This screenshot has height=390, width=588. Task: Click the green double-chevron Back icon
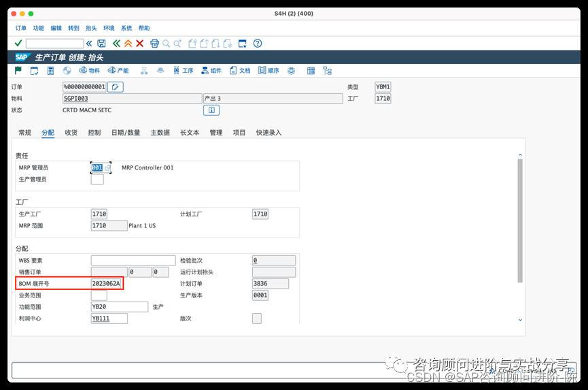click(117, 44)
